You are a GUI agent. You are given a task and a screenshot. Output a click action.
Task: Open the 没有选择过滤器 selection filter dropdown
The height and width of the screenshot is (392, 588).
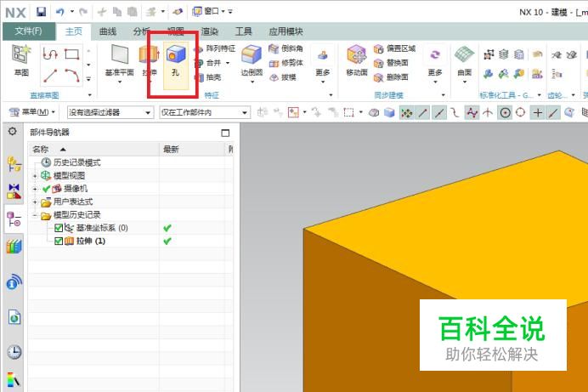click(x=110, y=112)
